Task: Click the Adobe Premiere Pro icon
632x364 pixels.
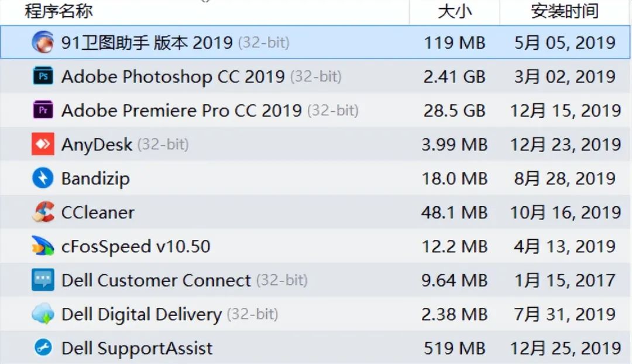Action: tap(43, 110)
